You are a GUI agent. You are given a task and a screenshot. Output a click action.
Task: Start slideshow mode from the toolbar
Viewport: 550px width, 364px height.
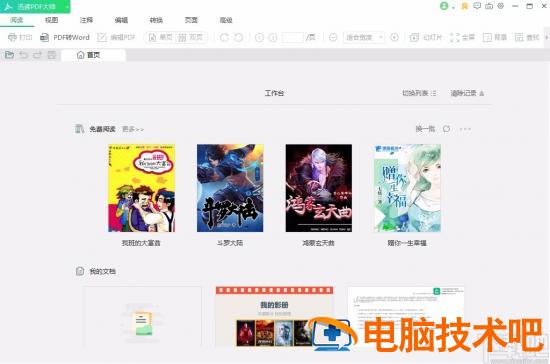click(426, 37)
